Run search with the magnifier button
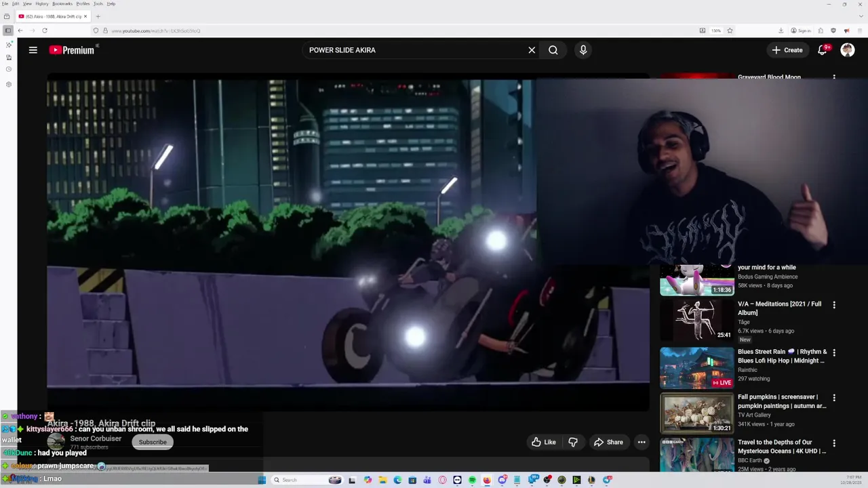Screen dimensions: 868x488 coord(553,49)
